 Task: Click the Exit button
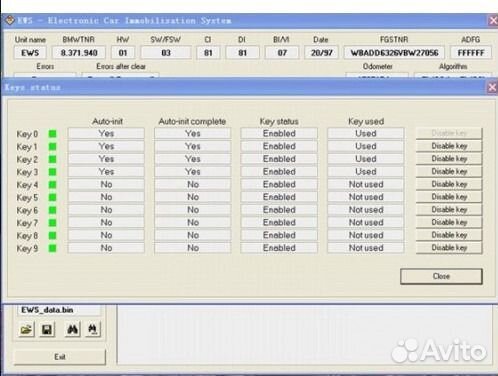60,357
